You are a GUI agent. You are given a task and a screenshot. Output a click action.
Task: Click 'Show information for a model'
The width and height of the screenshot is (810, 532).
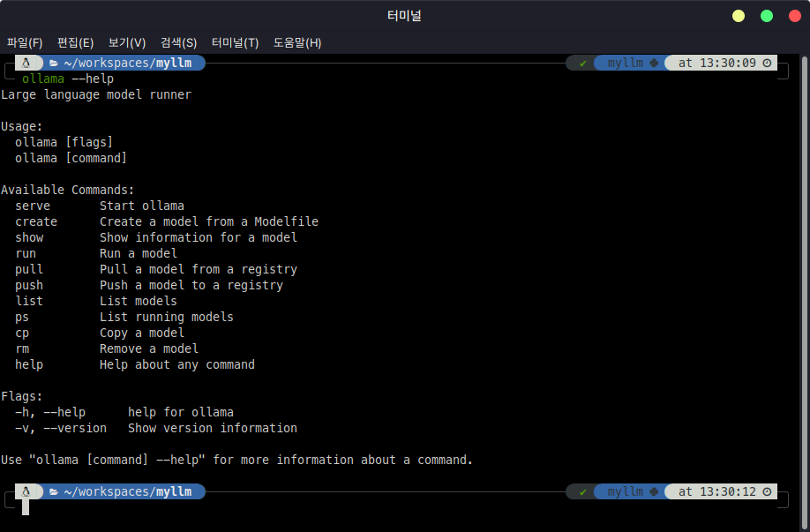pyautogui.click(x=199, y=237)
